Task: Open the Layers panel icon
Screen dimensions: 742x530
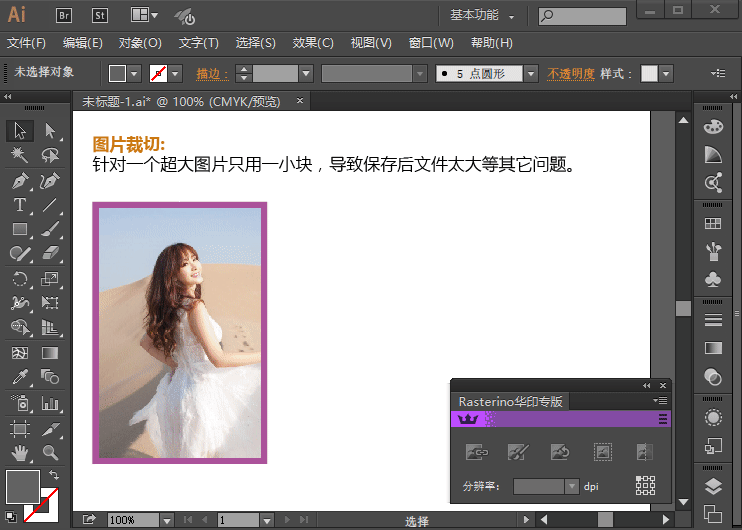Action: pyautogui.click(x=713, y=487)
